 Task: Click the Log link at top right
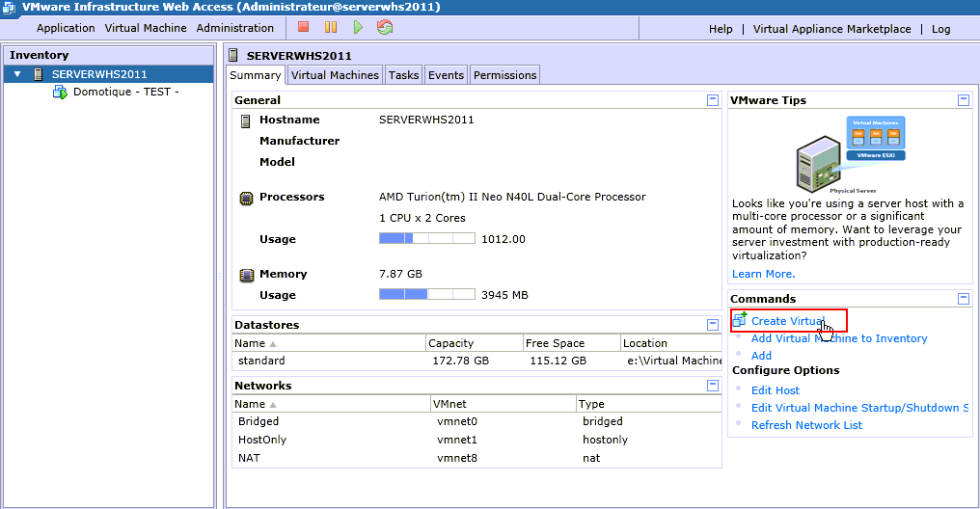pyautogui.click(x=940, y=29)
